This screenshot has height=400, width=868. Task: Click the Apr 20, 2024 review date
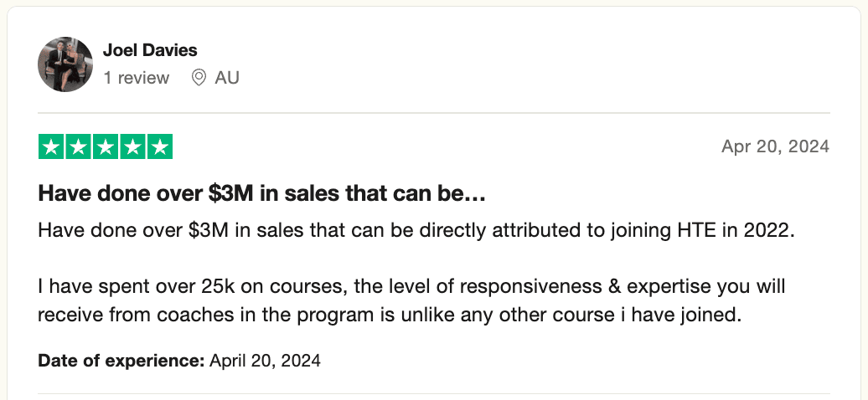click(x=775, y=146)
